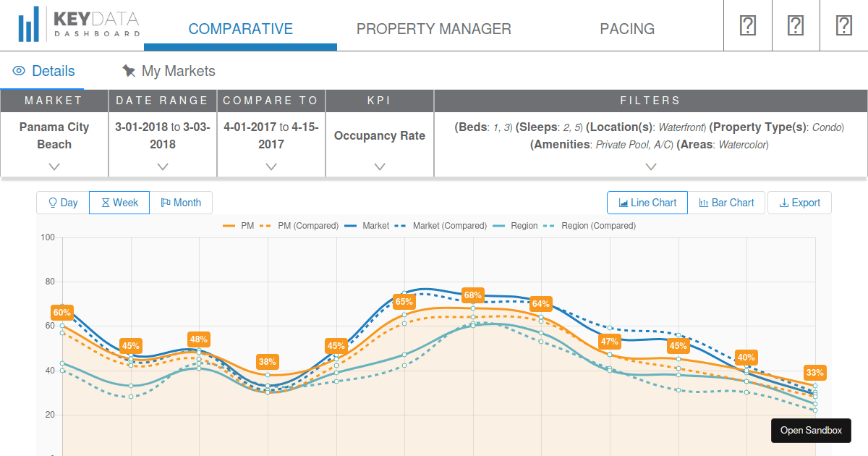Export the chart data

[x=799, y=203]
